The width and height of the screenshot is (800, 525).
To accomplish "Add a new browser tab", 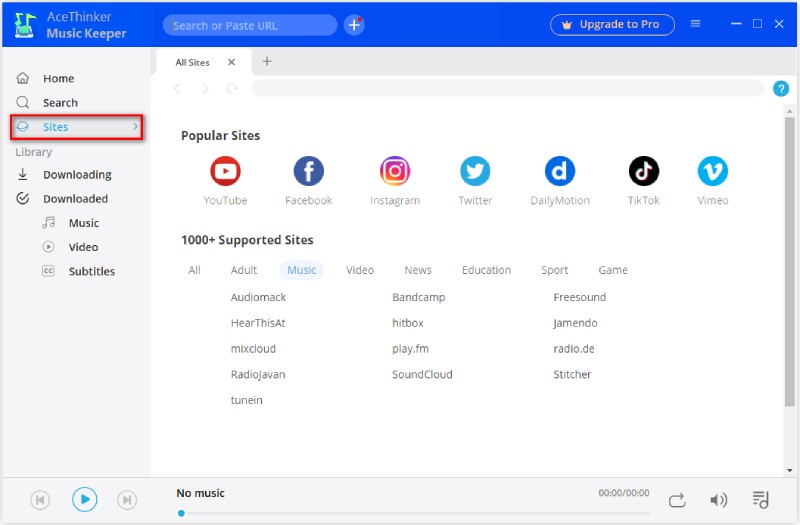I will [x=267, y=62].
